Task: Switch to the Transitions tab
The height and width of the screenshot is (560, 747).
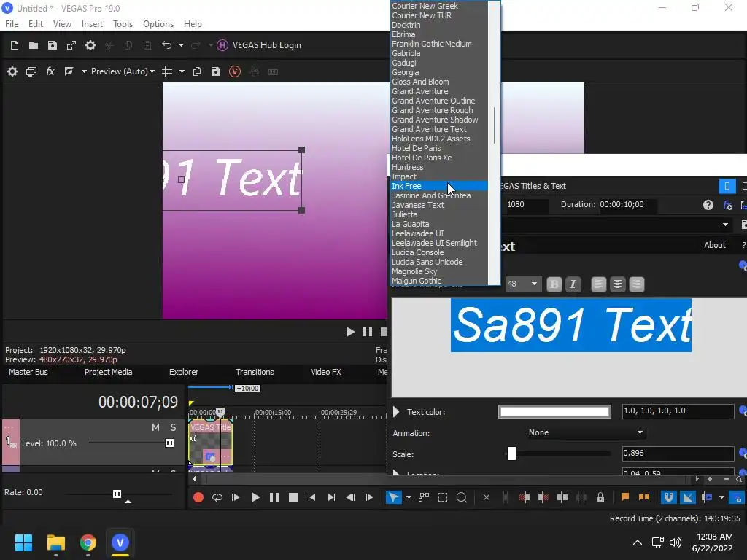Action: tap(255, 373)
